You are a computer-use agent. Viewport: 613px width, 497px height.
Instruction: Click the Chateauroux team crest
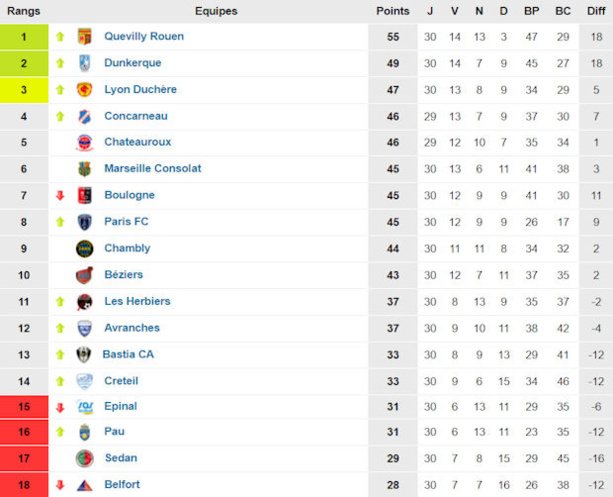pos(85,143)
